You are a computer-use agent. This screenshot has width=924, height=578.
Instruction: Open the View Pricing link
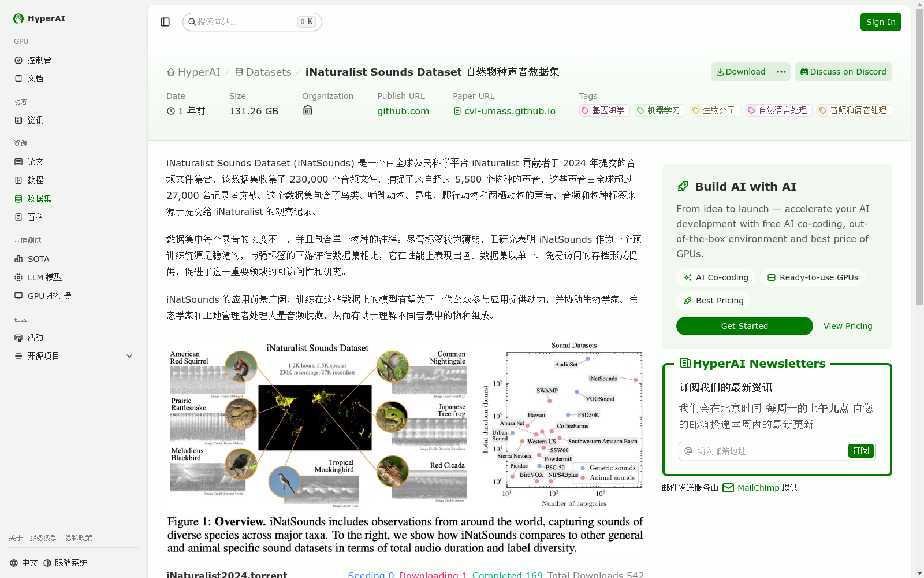click(x=848, y=326)
